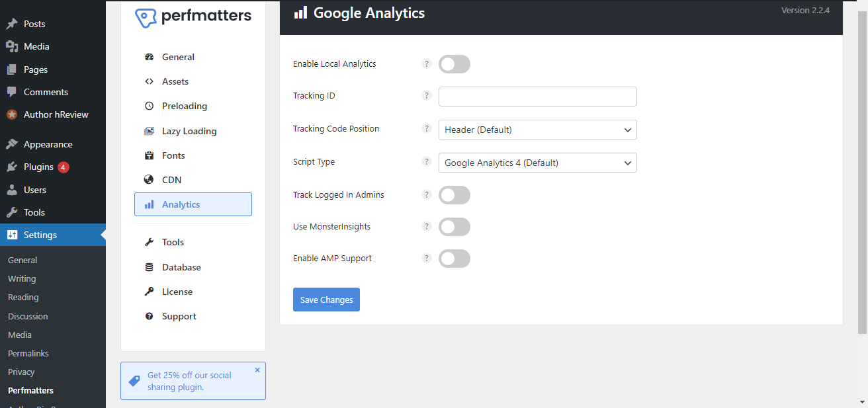The image size is (868, 408).
Task: Open Plugins in WordPress admin menu
Action: point(38,167)
